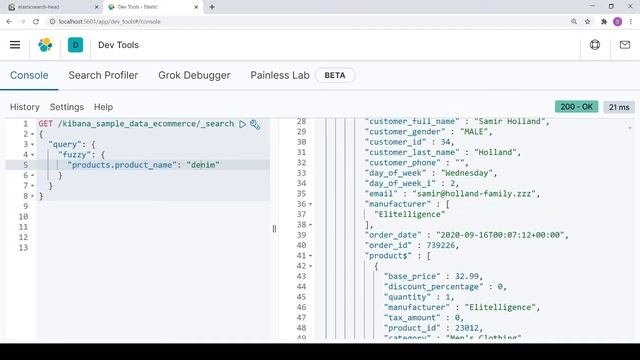Click the GET request line in editor
Viewport: 640px width, 360px height.
click(x=136, y=124)
